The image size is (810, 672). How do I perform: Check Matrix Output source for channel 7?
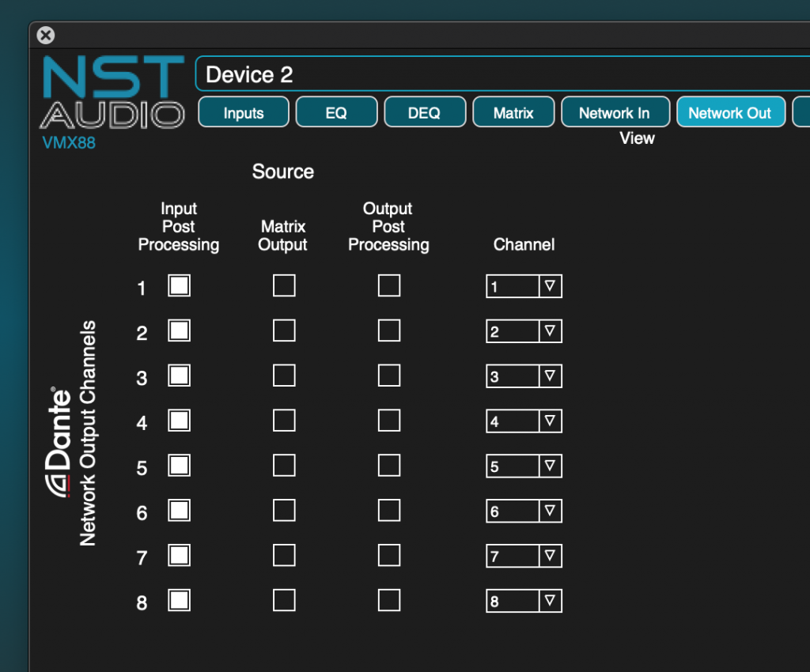[284, 555]
